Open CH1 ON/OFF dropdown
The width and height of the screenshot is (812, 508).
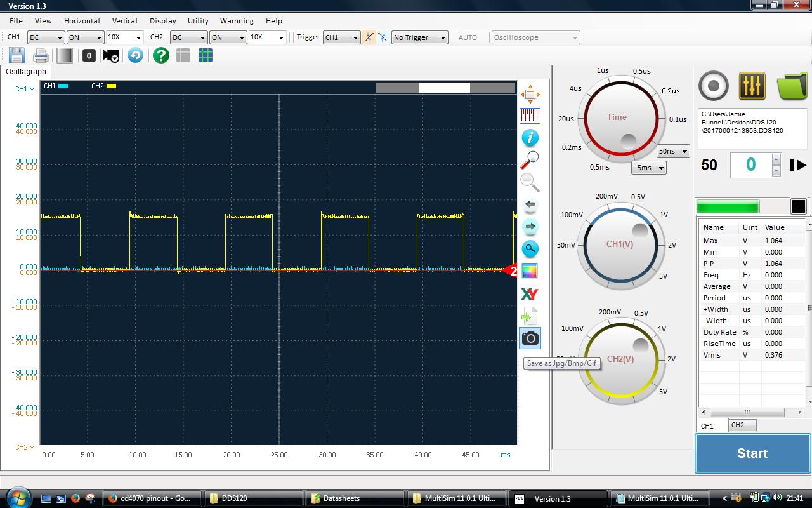tap(85, 37)
